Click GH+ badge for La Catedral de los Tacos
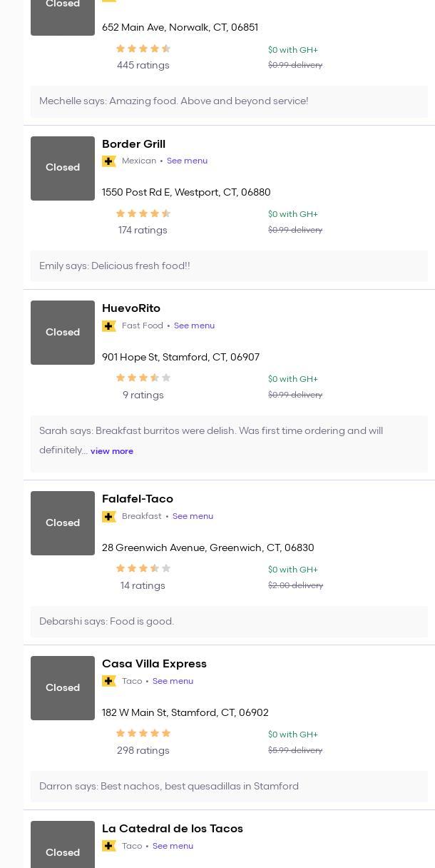This screenshot has height=868, width=435. click(109, 847)
